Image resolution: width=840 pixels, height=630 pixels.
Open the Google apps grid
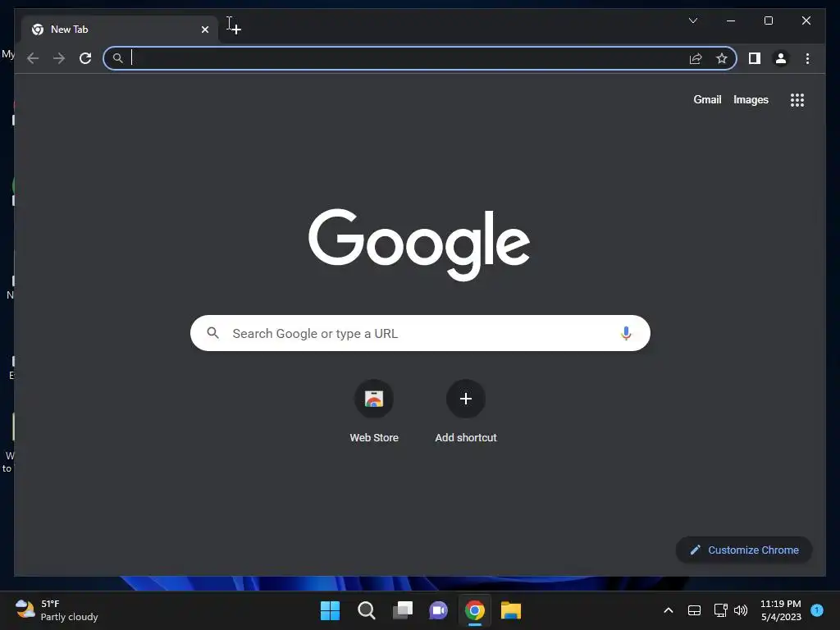coord(797,100)
